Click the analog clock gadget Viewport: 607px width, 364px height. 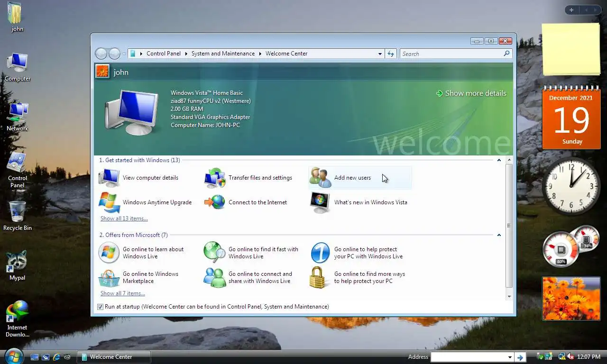(x=571, y=186)
